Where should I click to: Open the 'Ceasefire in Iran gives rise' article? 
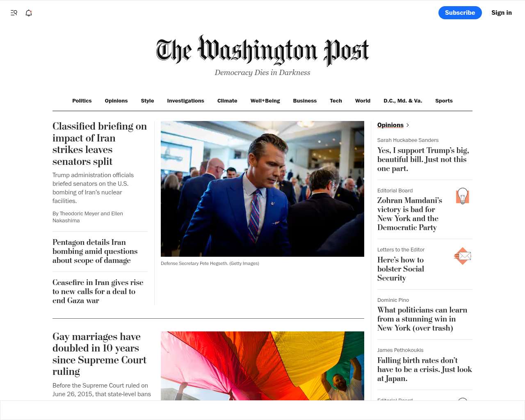click(98, 292)
